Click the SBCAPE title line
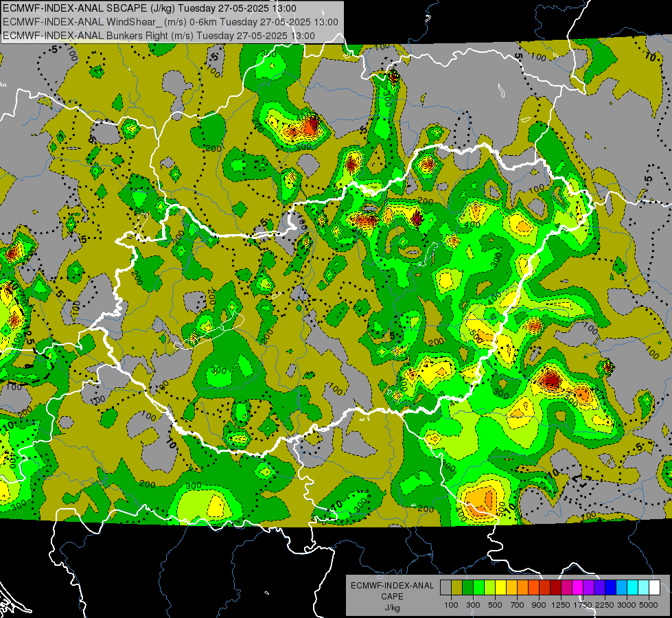The image size is (672, 618). click(150, 8)
